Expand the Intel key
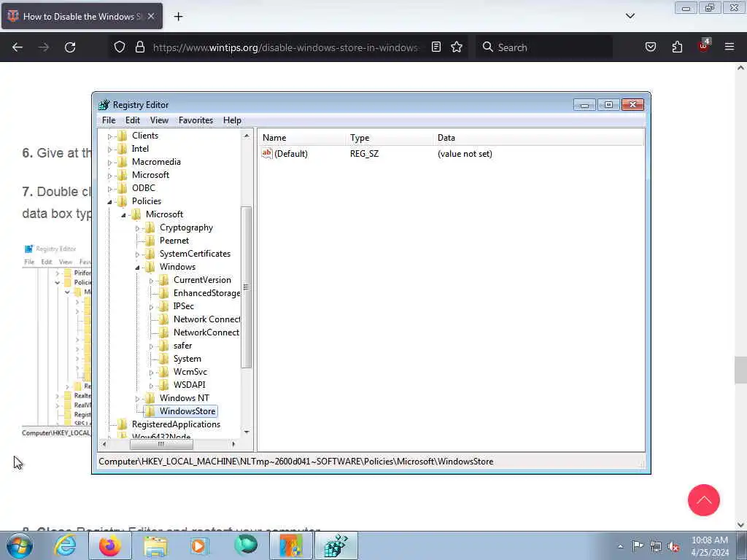The height and width of the screenshot is (560, 747). pos(109,149)
